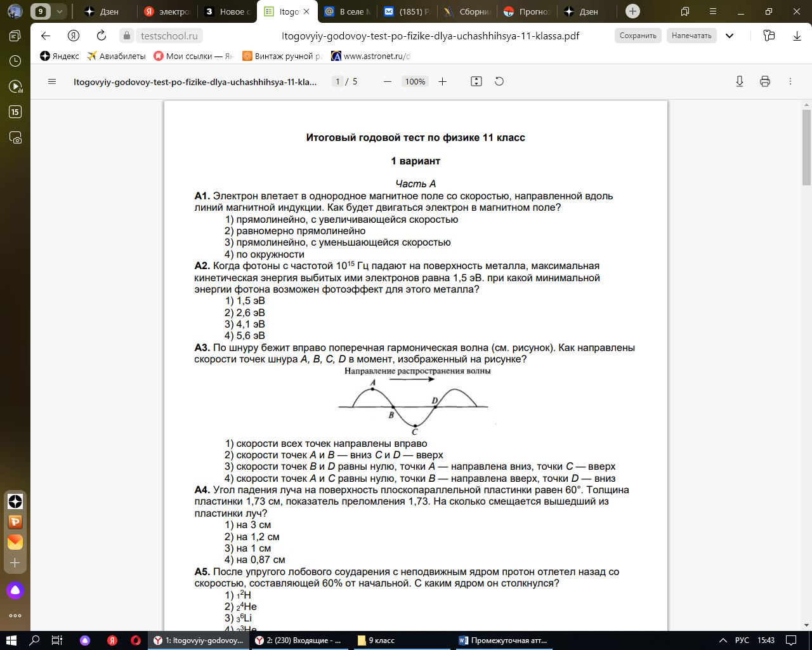Viewport: 812px width, 650px height.
Task: Open the PDF sidebar menu
Action: pos(52,81)
